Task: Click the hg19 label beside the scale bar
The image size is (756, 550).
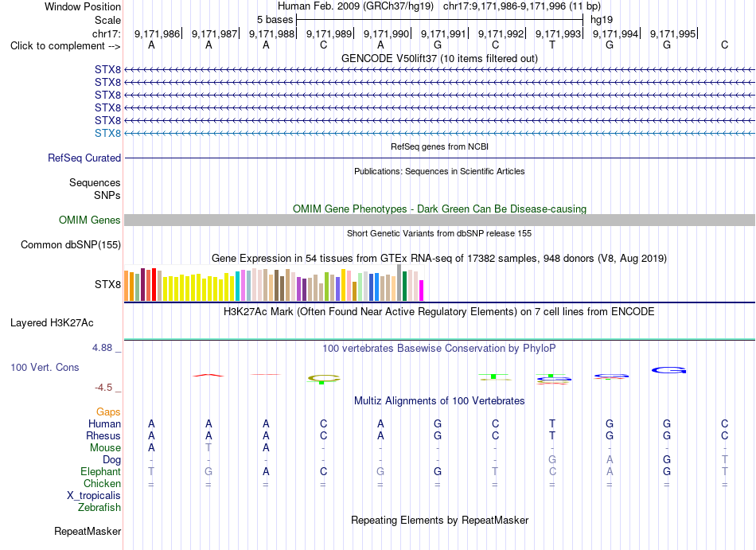Action: (x=602, y=20)
